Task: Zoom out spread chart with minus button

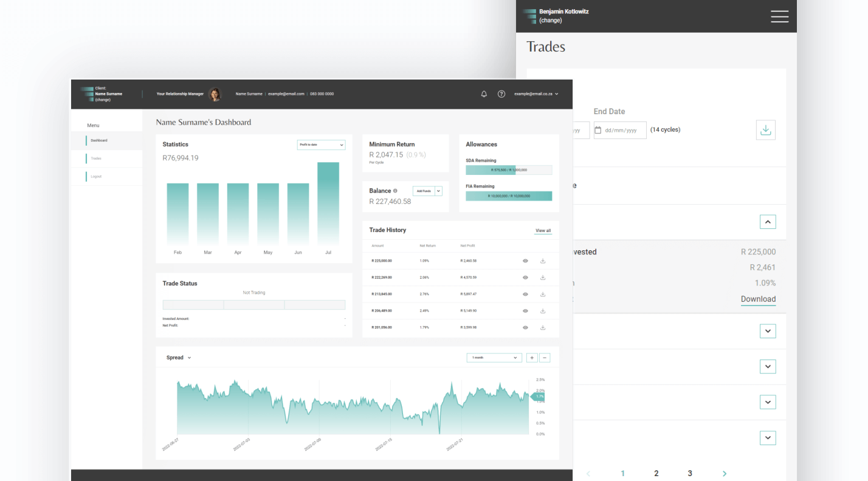Action: click(545, 358)
